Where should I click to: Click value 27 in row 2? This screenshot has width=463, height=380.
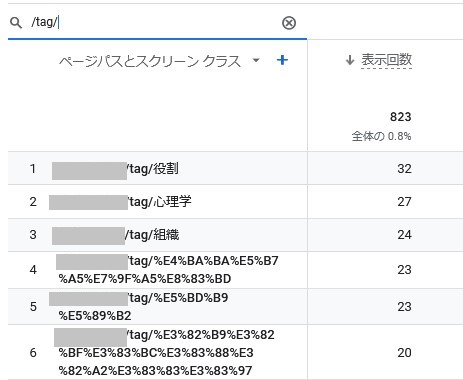click(x=404, y=202)
